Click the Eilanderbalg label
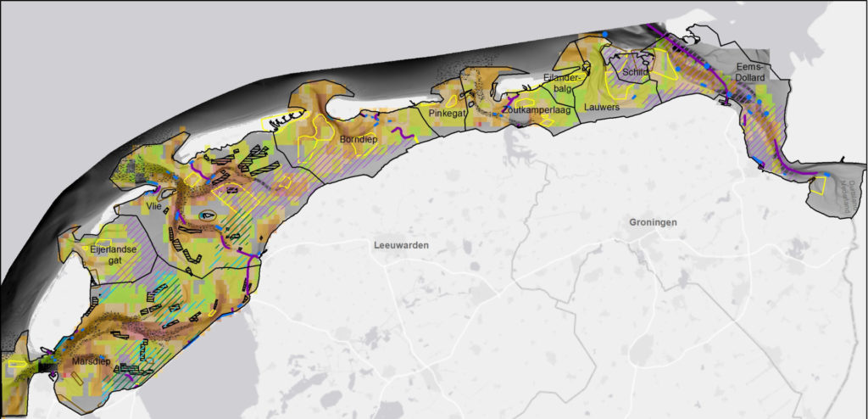 click(x=562, y=82)
